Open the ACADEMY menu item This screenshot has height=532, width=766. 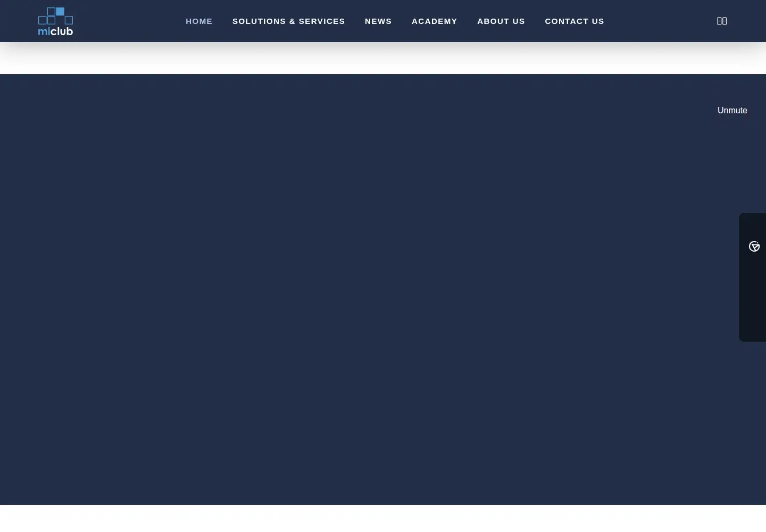(435, 21)
